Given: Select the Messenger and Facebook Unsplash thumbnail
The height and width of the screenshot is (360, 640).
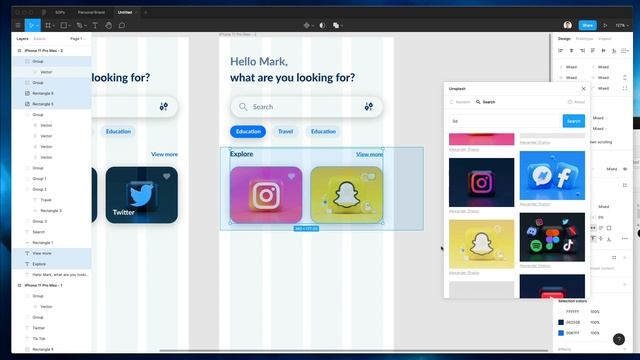Looking at the screenshot, I should [552, 176].
